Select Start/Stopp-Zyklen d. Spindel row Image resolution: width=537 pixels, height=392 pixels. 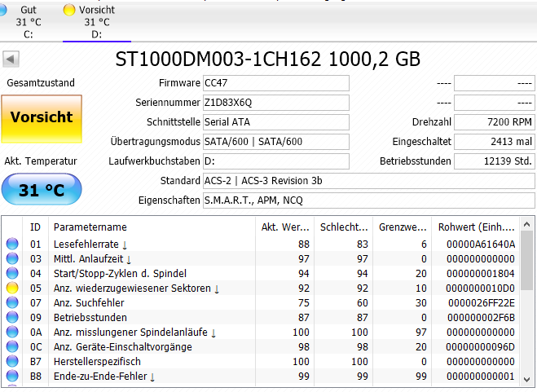pyautogui.click(x=261, y=274)
